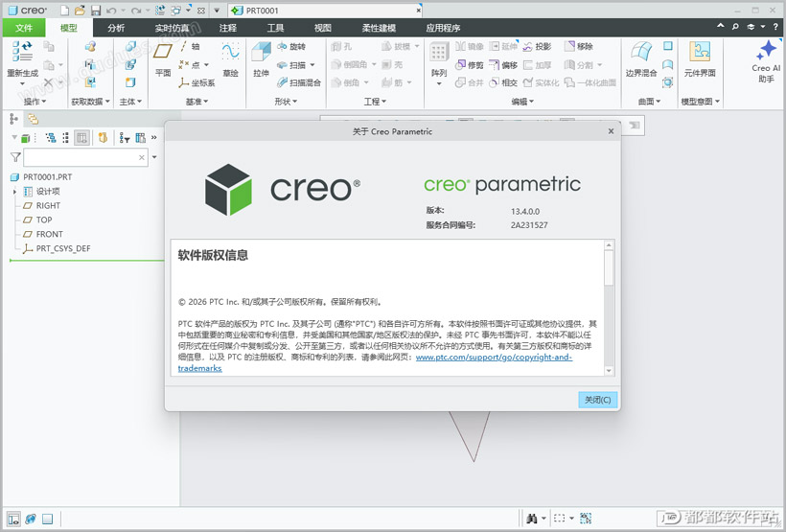The width and height of the screenshot is (786, 532).
Task: Select the TOP datum plane in tree
Action: [x=37, y=220]
